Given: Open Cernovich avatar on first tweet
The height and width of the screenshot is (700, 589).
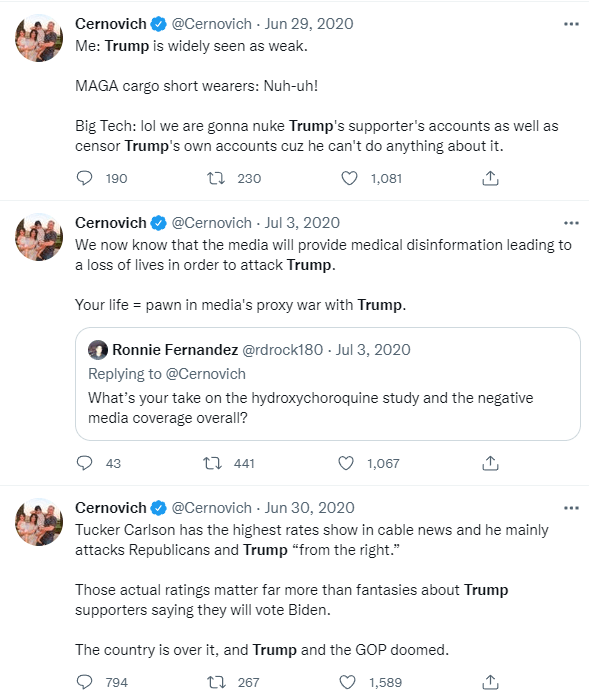Looking at the screenshot, I should point(39,38).
